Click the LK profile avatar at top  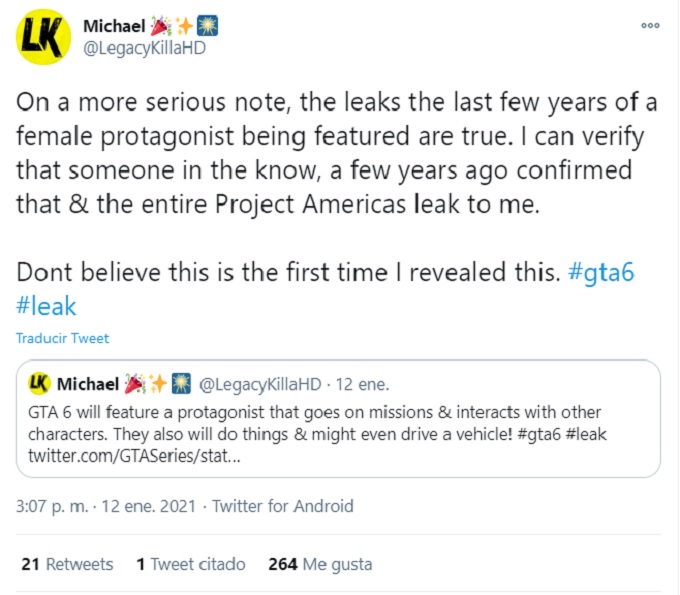43,37
